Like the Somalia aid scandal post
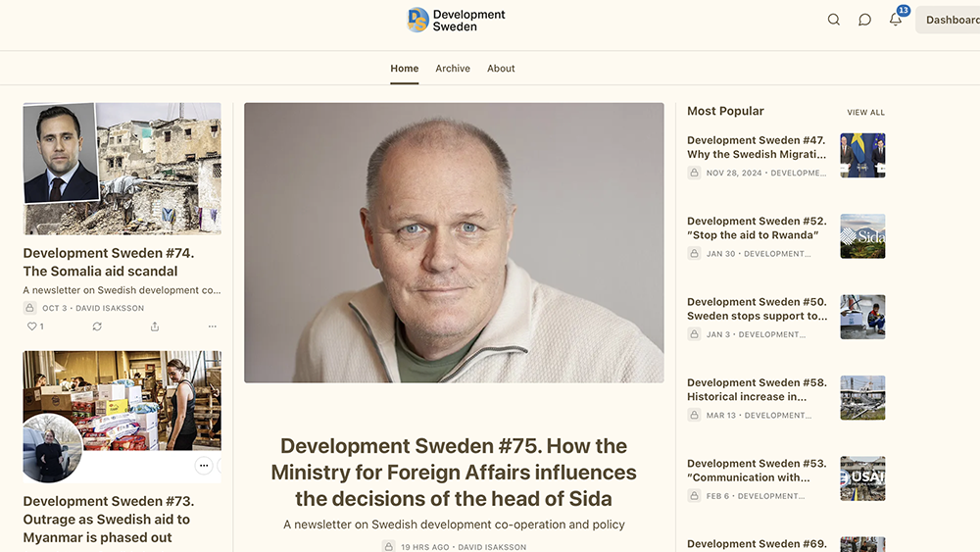This screenshot has width=980, height=552. point(32,326)
